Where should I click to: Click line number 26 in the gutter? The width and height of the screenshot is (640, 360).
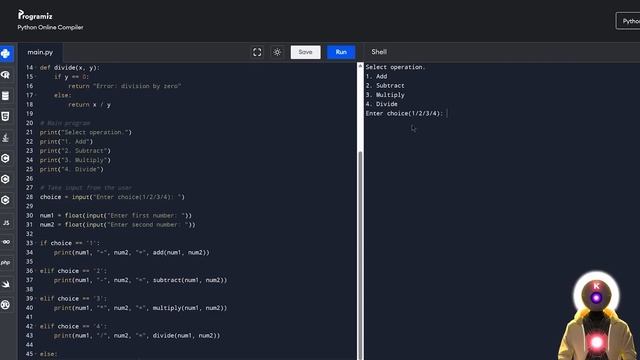pos(29,178)
